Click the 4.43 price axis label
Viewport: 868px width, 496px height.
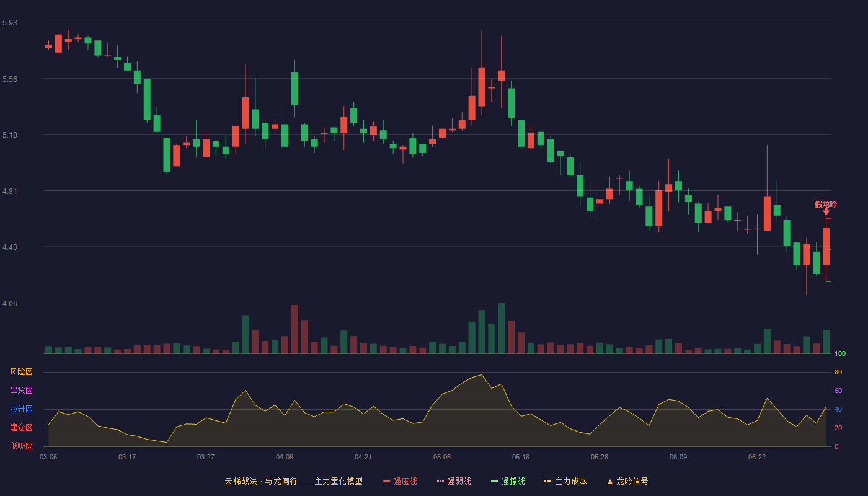pos(10,247)
